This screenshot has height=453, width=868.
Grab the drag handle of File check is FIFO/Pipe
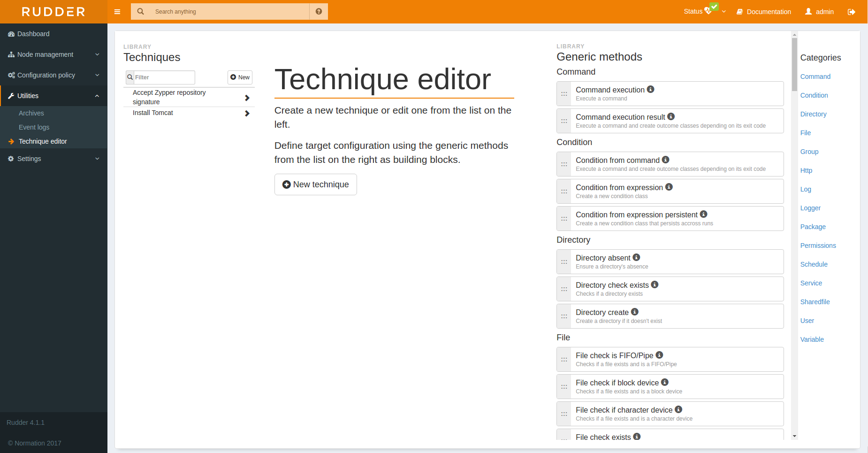pyautogui.click(x=564, y=360)
